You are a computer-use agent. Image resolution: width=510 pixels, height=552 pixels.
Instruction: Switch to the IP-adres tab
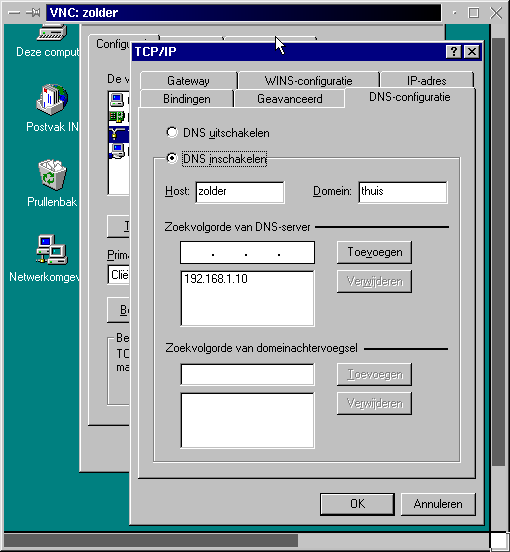point(427,81)
